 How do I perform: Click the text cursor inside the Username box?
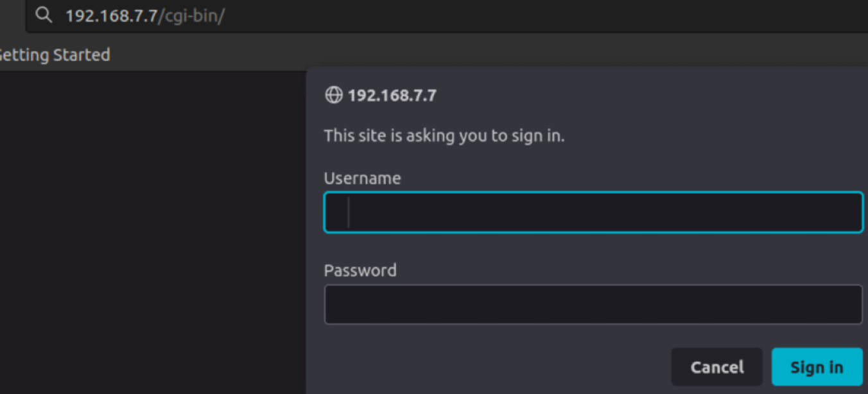[x=349, y=212]
